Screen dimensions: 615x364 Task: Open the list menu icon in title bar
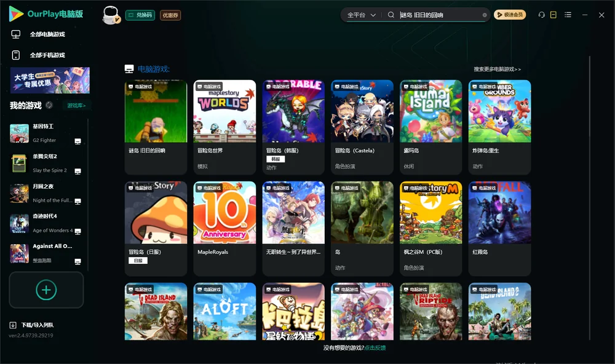click(568, 15)
